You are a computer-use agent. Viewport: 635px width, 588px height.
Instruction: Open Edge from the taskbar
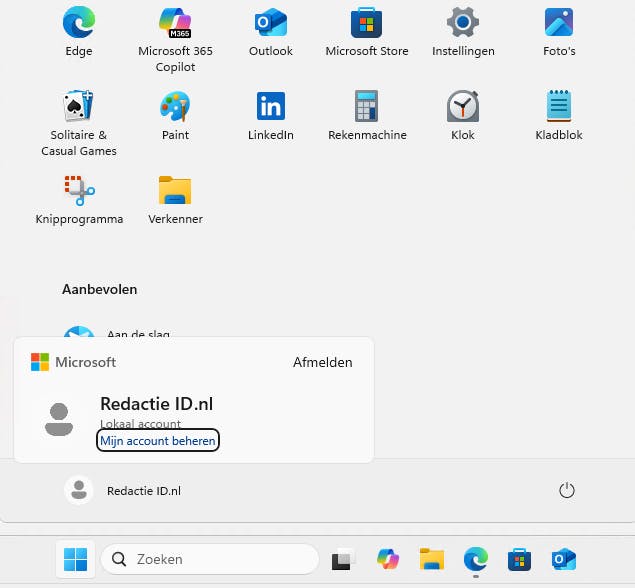[x=476, y=559]
